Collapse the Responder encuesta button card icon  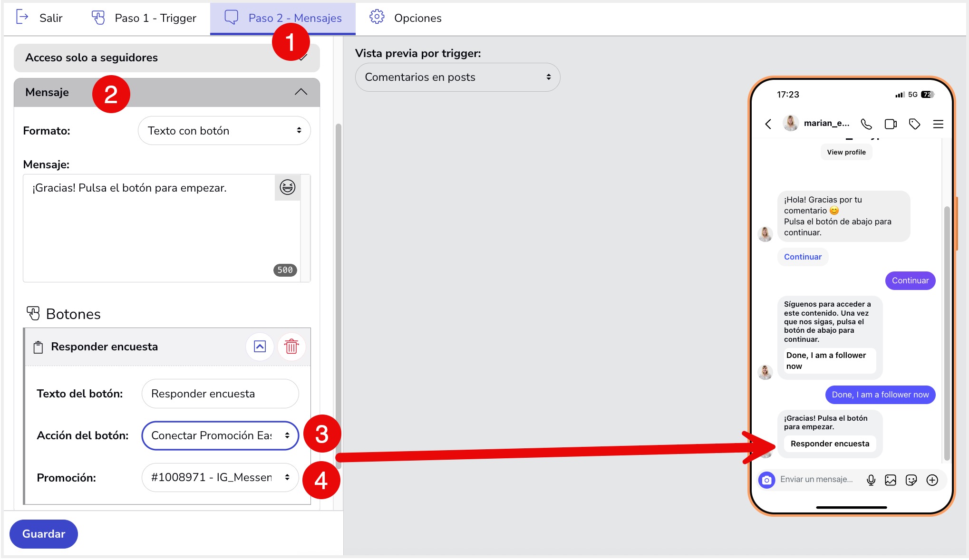point(260,347)
